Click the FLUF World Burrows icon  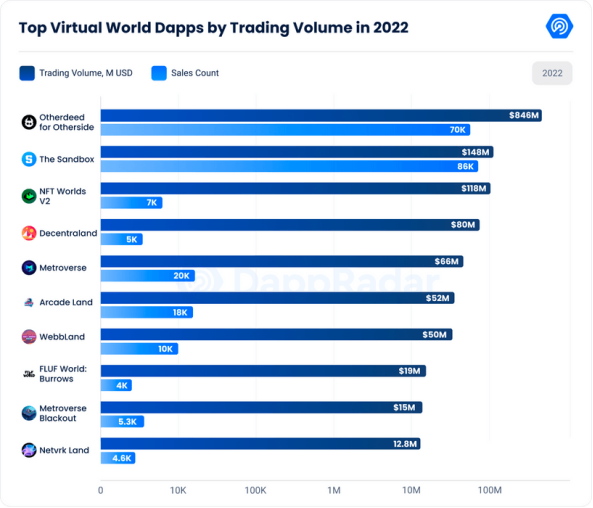29,374
